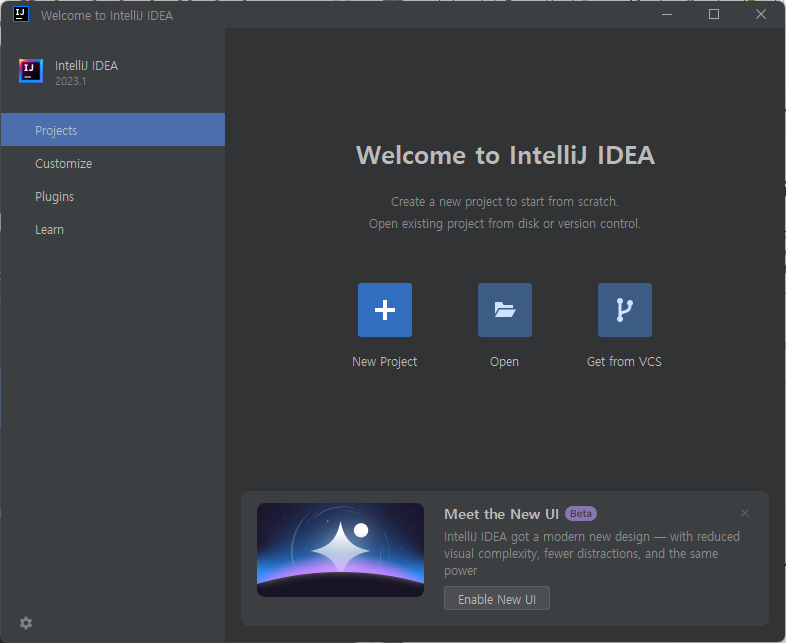Open the Plugins tab
The height and width of the screenshot is (643, 786).
coord(113,196)
